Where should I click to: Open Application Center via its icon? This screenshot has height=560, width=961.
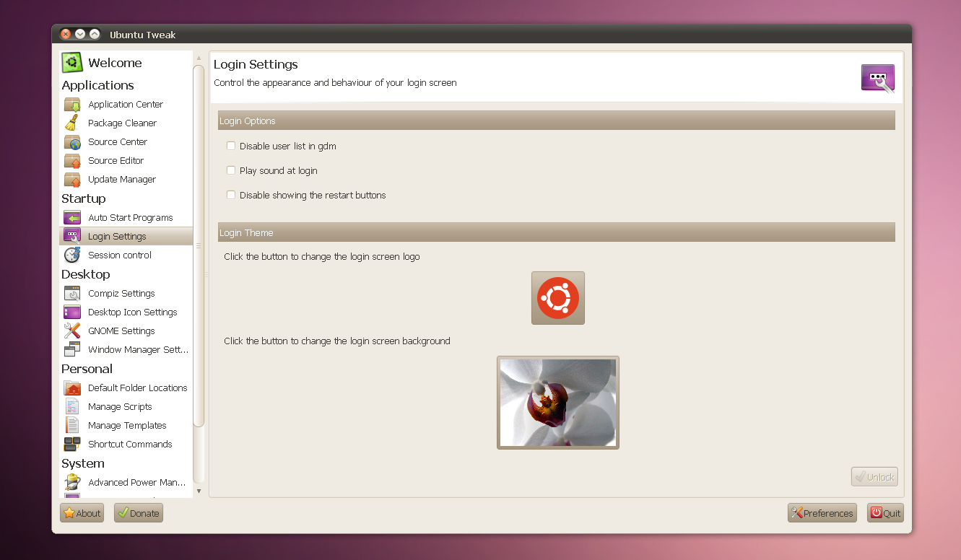pos(72,105)
